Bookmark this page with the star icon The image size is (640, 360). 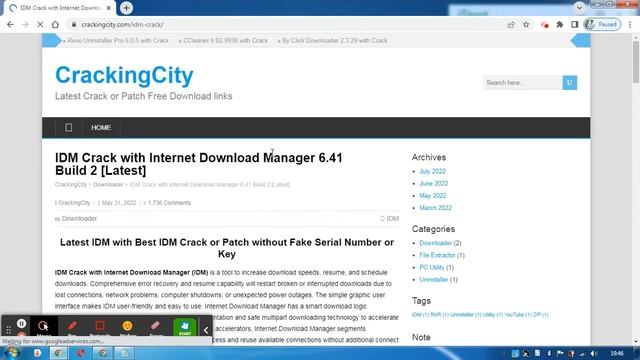(x=526, y=24)
